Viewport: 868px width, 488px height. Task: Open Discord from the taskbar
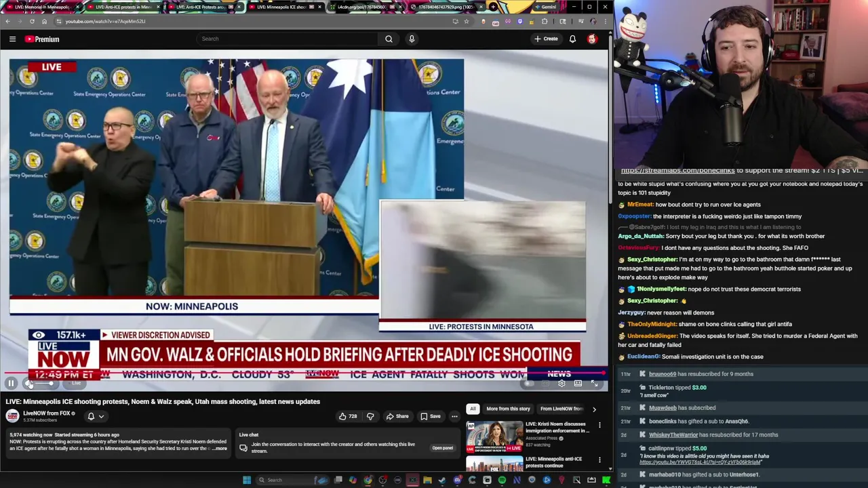click(458, 480)
